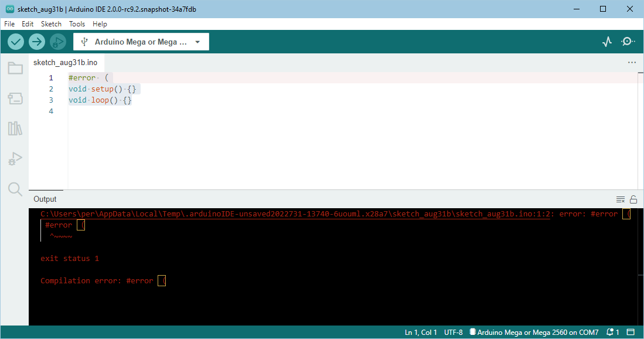Screen dimensions: 644x339
Task: Click line 1 '#error (' in editor
Action: pyautogui.click(x=88, y=77)
